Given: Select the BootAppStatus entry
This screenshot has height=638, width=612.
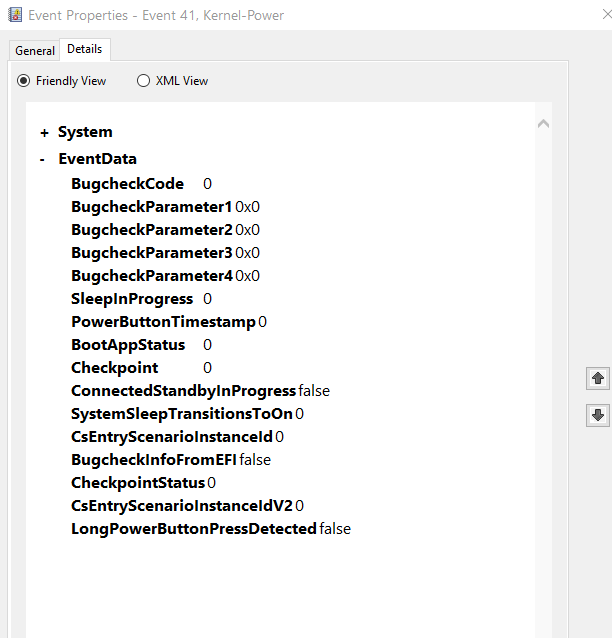Looking at the screenshot, I should [x=128, y=345].
